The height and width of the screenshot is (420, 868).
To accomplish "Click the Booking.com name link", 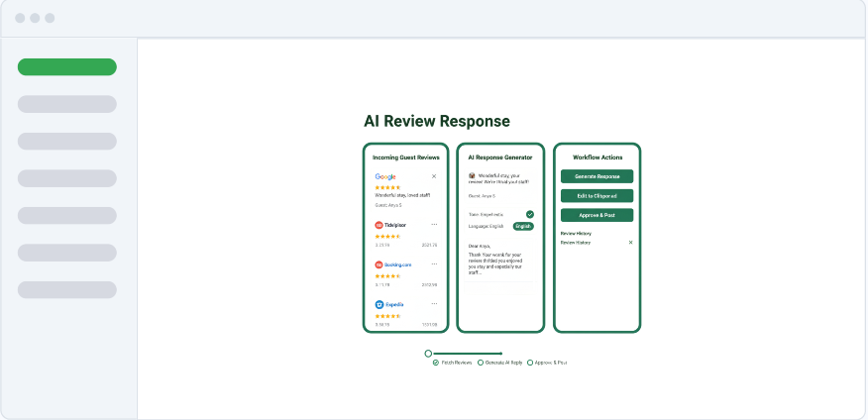I will tap(398, 265).
